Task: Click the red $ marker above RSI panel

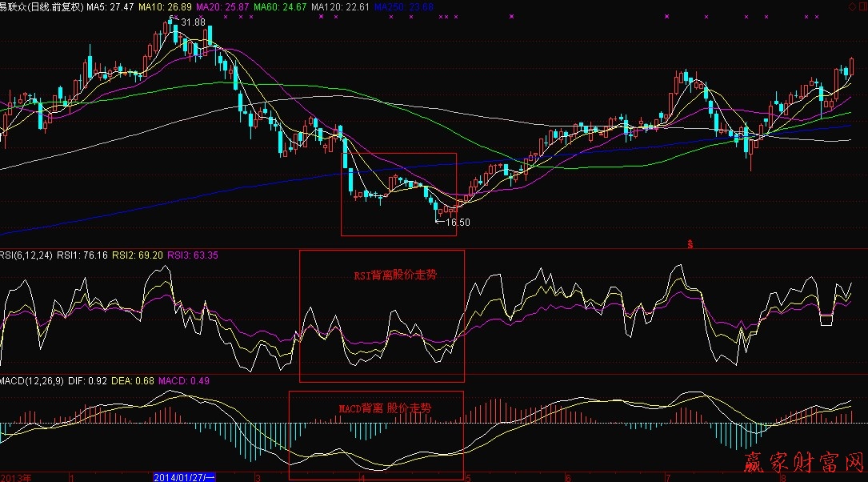Action: (689, 243)
